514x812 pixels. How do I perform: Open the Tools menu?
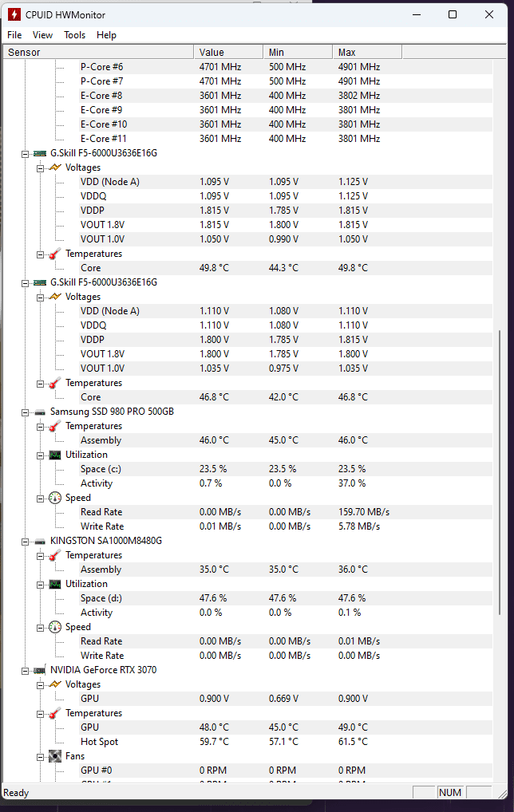point(74,34)
